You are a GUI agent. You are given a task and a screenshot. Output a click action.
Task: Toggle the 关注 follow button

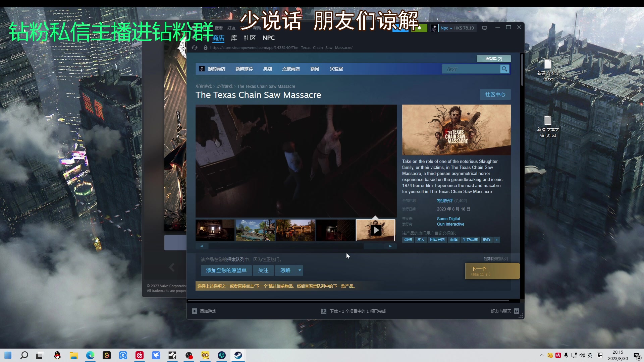263,270
